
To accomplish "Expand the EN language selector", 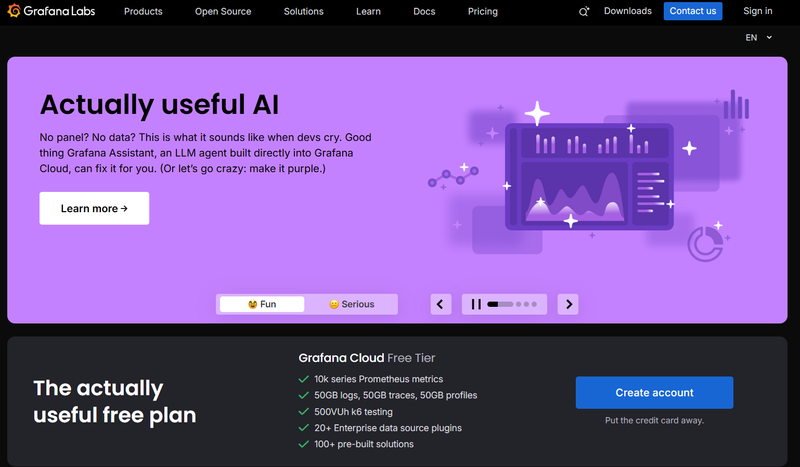I will coord(758,37).
